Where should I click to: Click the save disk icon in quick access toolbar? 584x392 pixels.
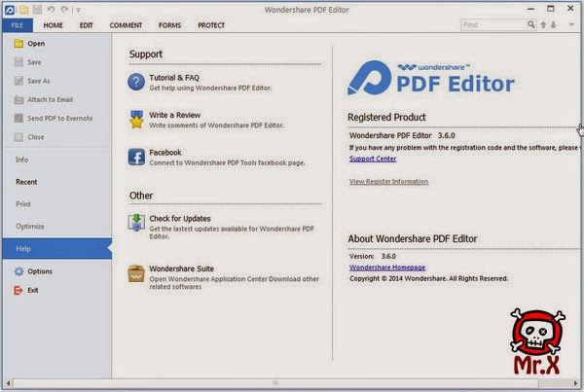[37, 10]
